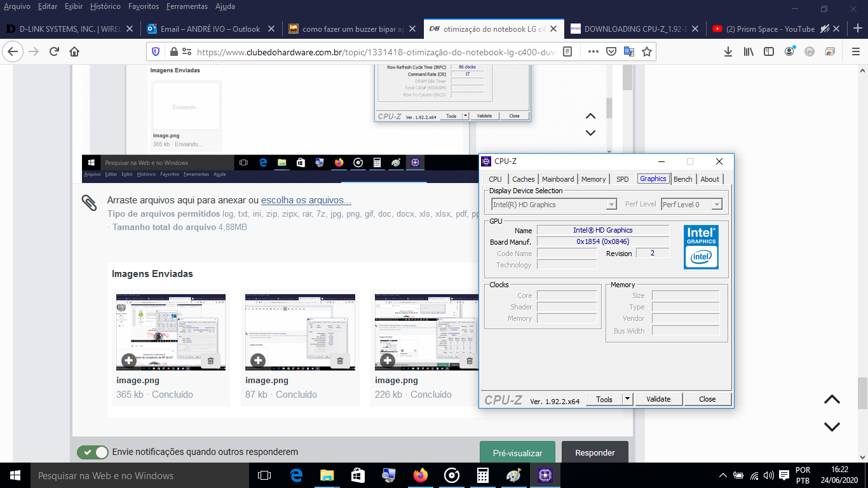Save page to Pocket icon
This screenshot has width=868, height=488.
click(x=611, y=51)
